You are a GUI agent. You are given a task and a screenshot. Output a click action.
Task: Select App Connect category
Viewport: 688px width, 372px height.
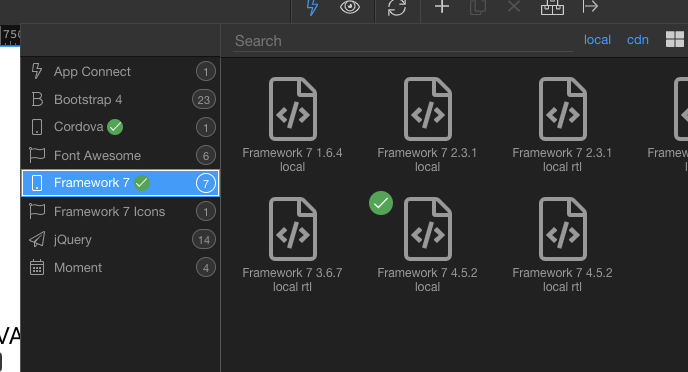coord(120,72)
